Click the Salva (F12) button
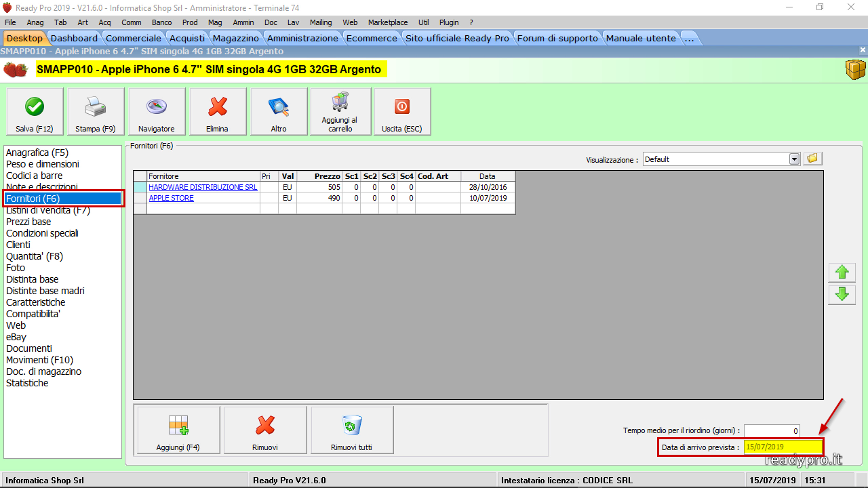The width and height of the screenshot is (868, 488). 35,112
